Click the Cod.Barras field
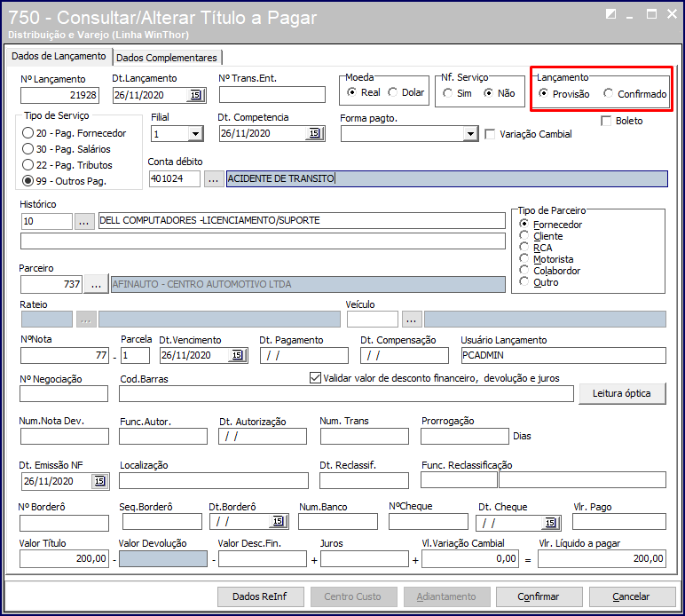Screen dimensions: 685x616 coord(346,393)
